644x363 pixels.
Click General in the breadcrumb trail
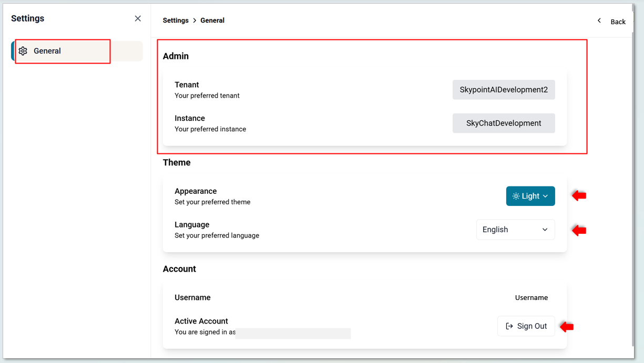[x=212, y=20]
